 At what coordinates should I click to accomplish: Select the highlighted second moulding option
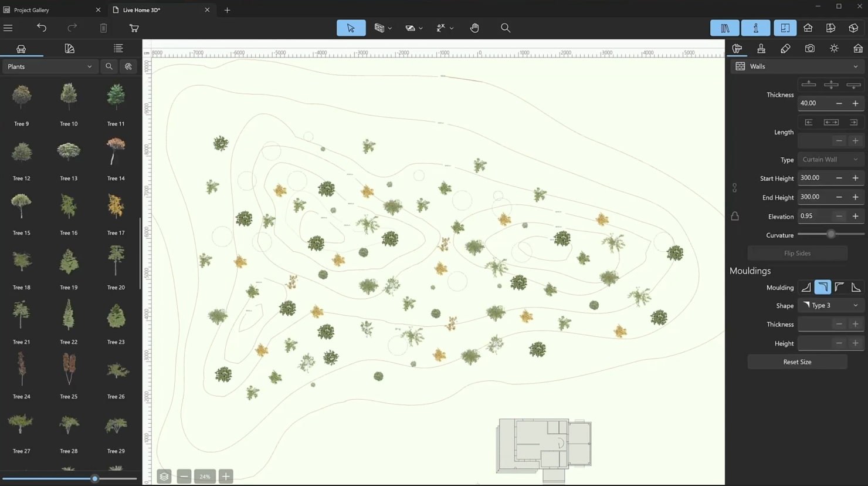click(823, 287)
